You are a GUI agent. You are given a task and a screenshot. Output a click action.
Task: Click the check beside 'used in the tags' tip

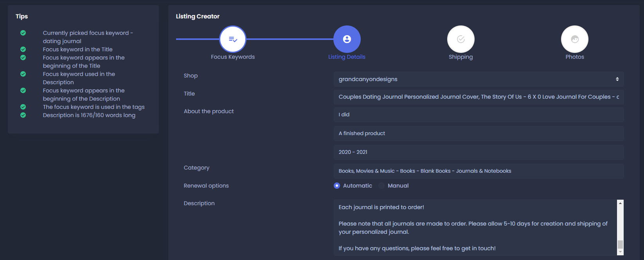coord(23,107)
